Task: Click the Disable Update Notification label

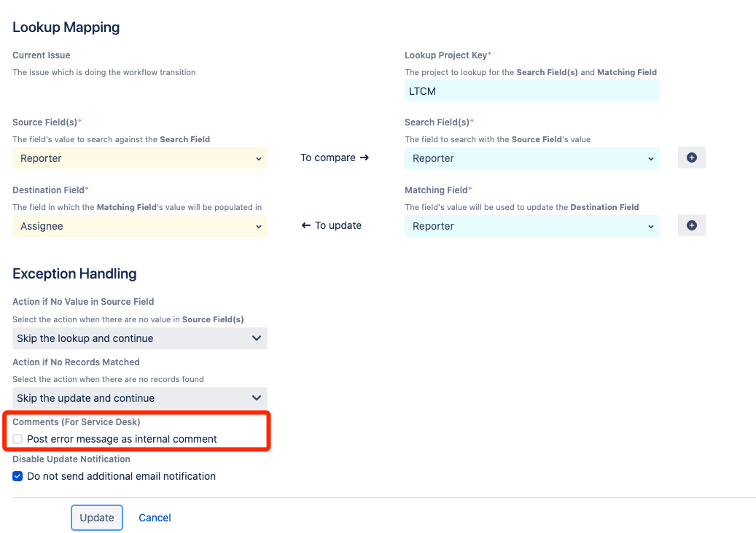Action: tap(71, 459)
